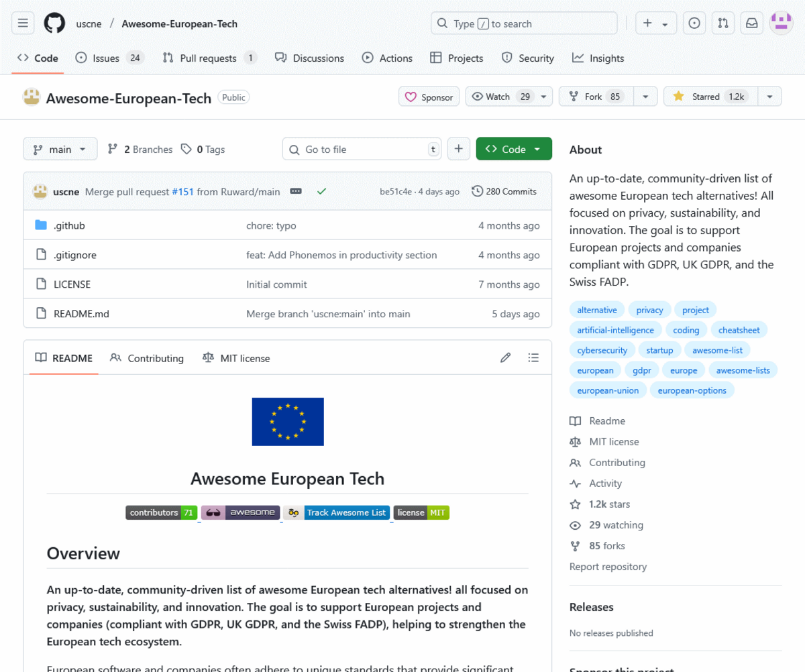Click the EU flag image in README
The width and height of the screenshot is (805, 672).
(288, 422)
